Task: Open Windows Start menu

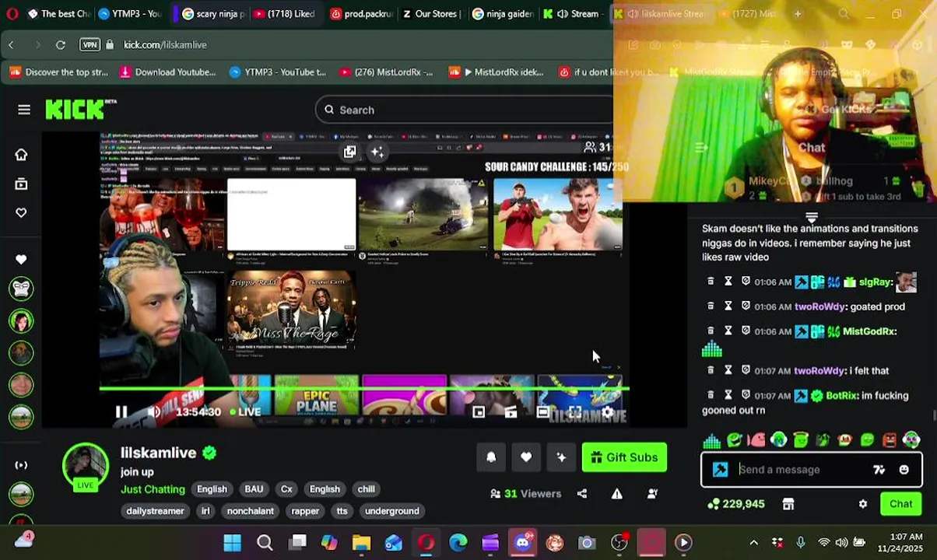Action: point(232,543)
